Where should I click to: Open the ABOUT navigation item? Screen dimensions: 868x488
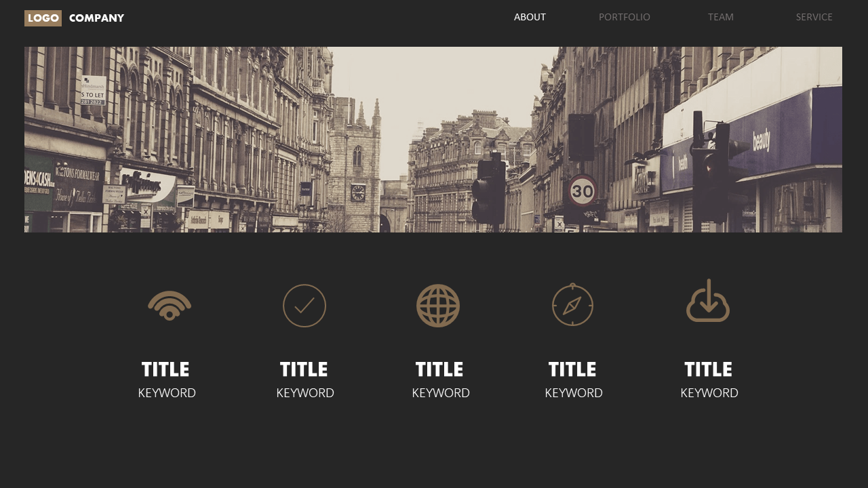click(530, 17)
